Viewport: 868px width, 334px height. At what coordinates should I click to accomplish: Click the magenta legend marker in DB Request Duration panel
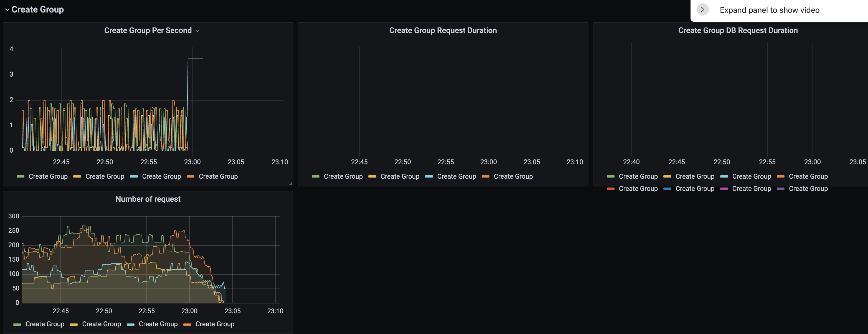pos(724,188)
